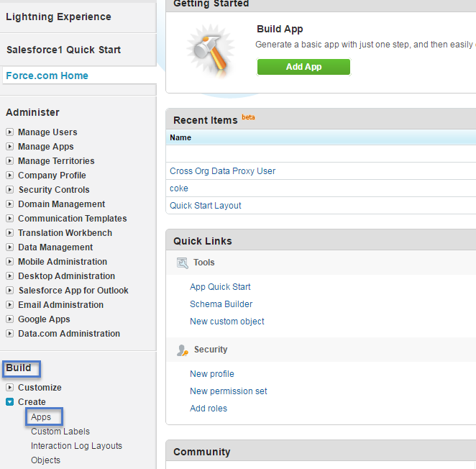Expand the Customize section arrow
This screenshot has width=476, height=469.
pyautogui.click(x=10, y=388)
